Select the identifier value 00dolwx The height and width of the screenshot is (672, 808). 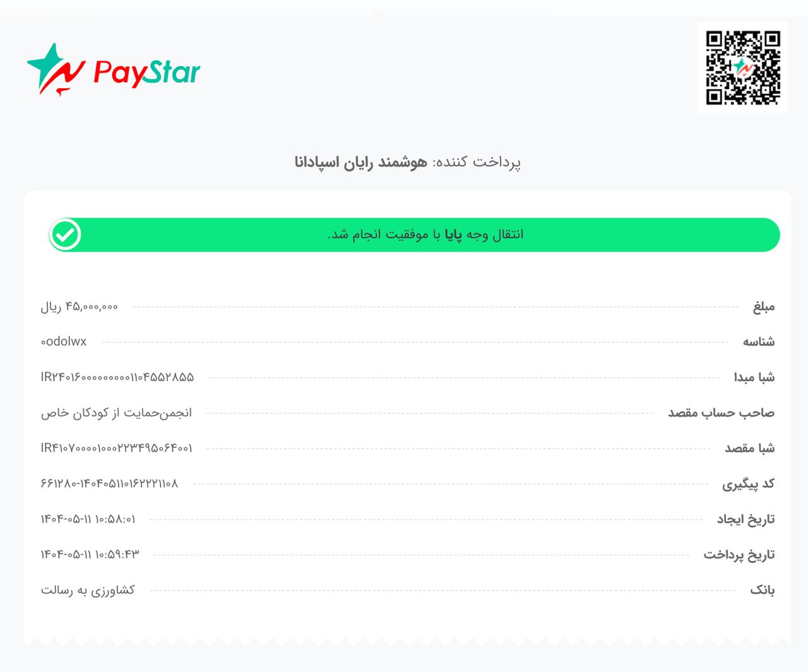tap(64, 341)
